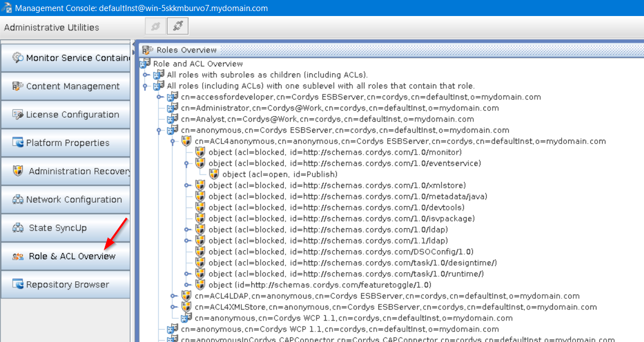Collapse All roles with one sublevel node
Screen dimensions: 644x342
click(145, 86)
